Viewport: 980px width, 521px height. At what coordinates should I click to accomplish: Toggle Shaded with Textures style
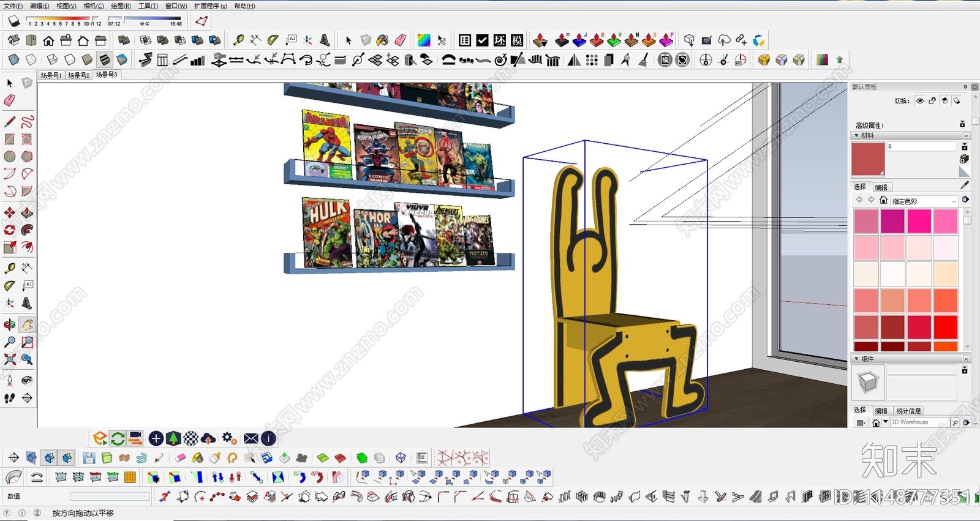(105, 60)
